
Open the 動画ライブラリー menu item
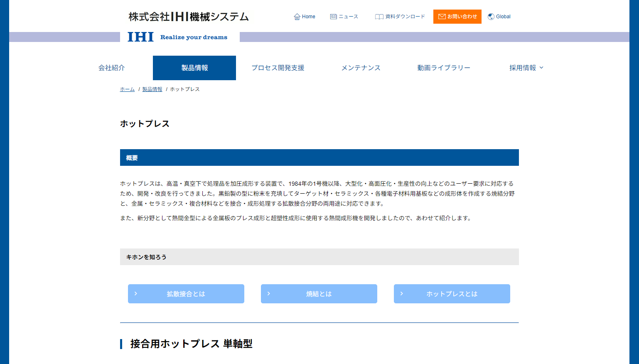click(x=444, y=68)
